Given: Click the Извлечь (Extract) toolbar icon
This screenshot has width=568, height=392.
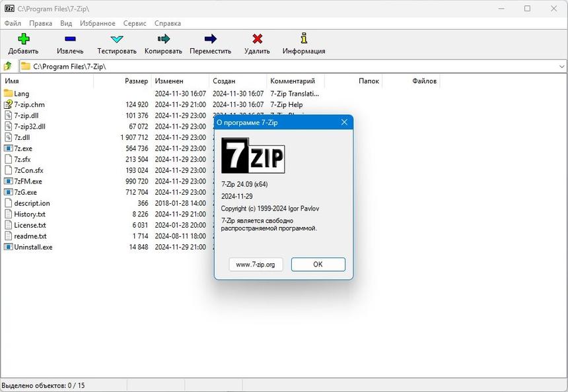Looking at the screenshot, I should click(69, 40).
